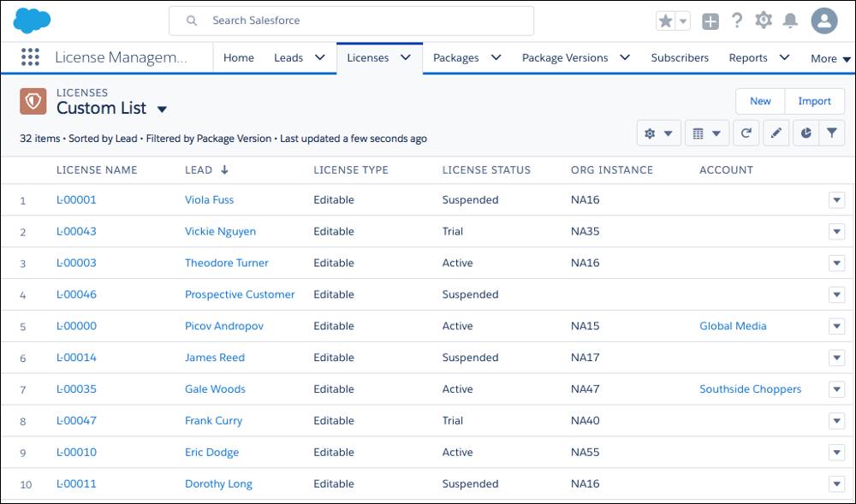Open row actions for L-00035
This screenshot has height=504, width=856.
click(836, 388)
